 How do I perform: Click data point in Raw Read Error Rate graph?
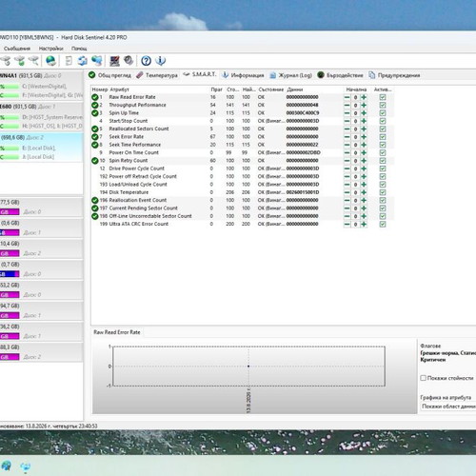click(248, 367)
